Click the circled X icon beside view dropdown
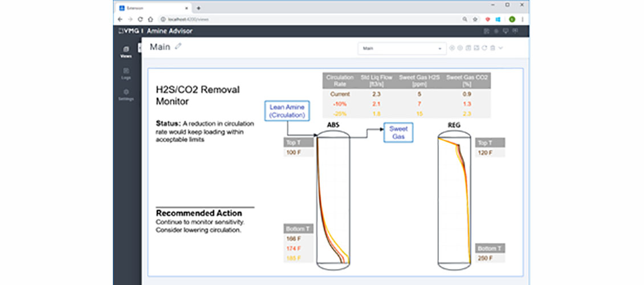Viewport: 644px width, 285px height. point(452,48)
